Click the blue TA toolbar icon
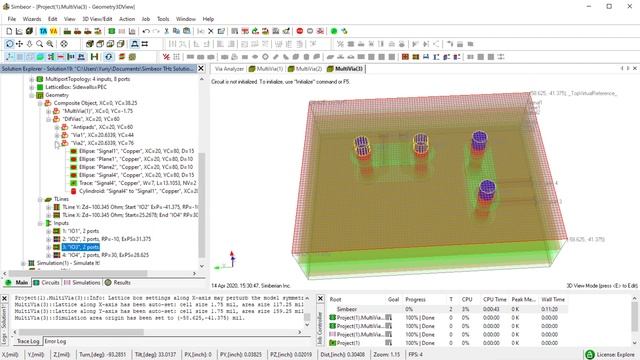This screenshot has width=640, height=360. 43,31
